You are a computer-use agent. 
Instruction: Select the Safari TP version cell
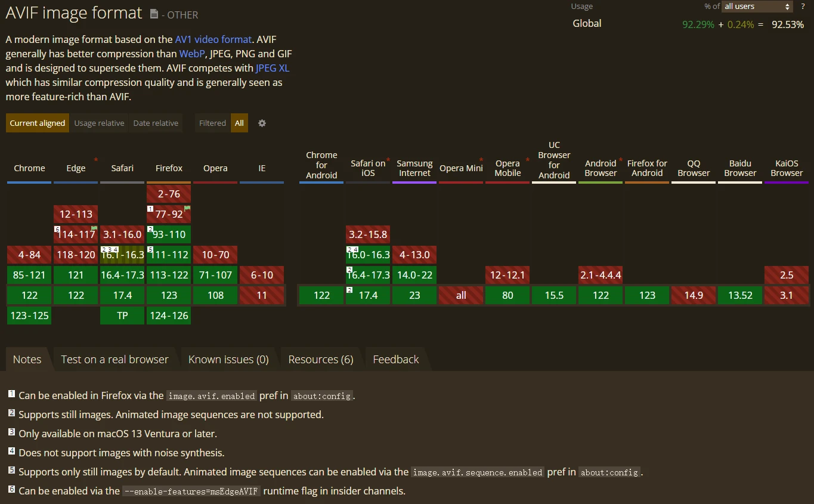point(122,316)
